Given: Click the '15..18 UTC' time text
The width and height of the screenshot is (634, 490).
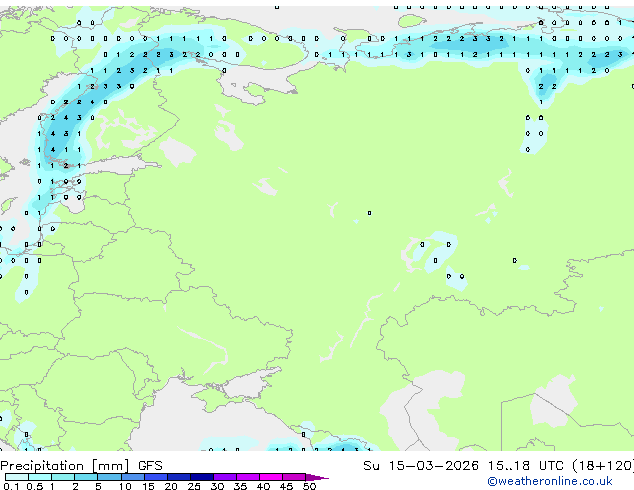Looking at the screenshot, I should pyautogui.click(x=525, y=466).
